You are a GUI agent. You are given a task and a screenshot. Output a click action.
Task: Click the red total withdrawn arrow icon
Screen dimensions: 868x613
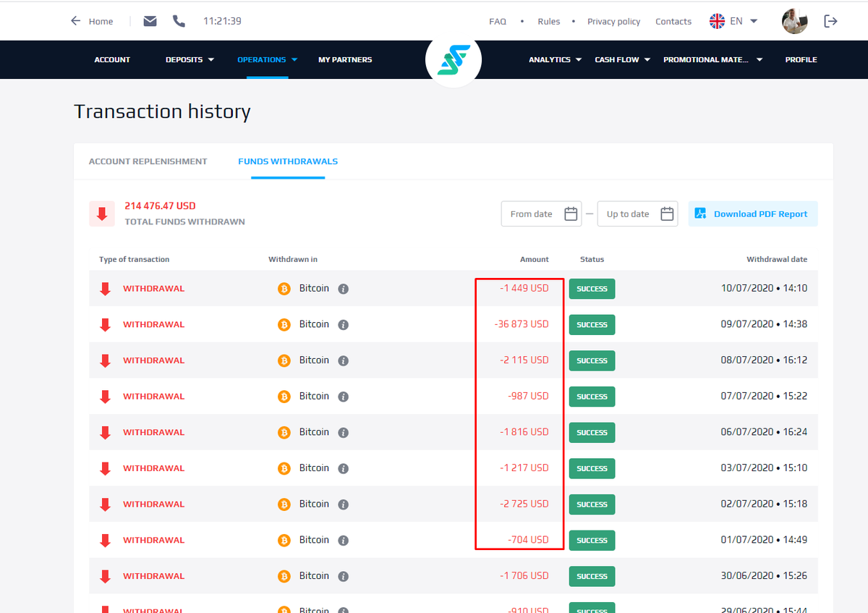101,214
